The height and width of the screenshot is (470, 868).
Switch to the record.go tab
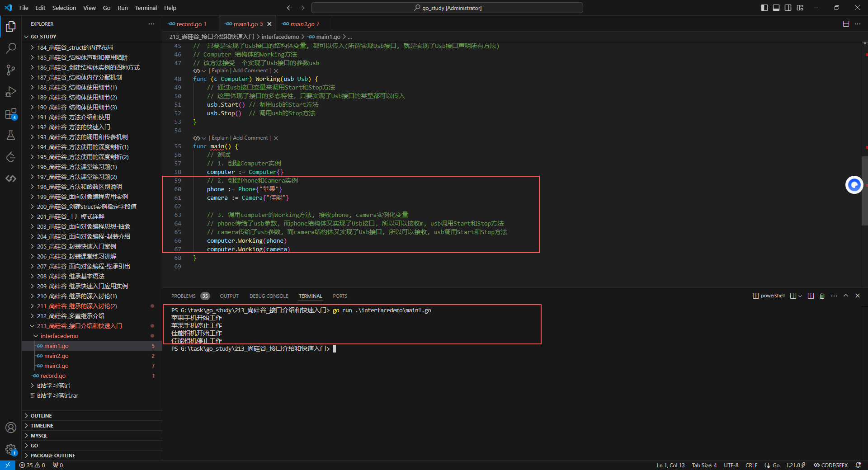[191, 24]
